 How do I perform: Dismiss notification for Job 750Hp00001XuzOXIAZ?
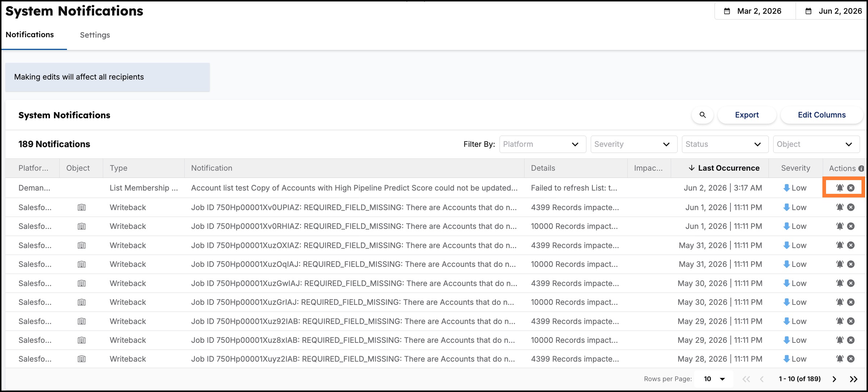tap(851, 245)
